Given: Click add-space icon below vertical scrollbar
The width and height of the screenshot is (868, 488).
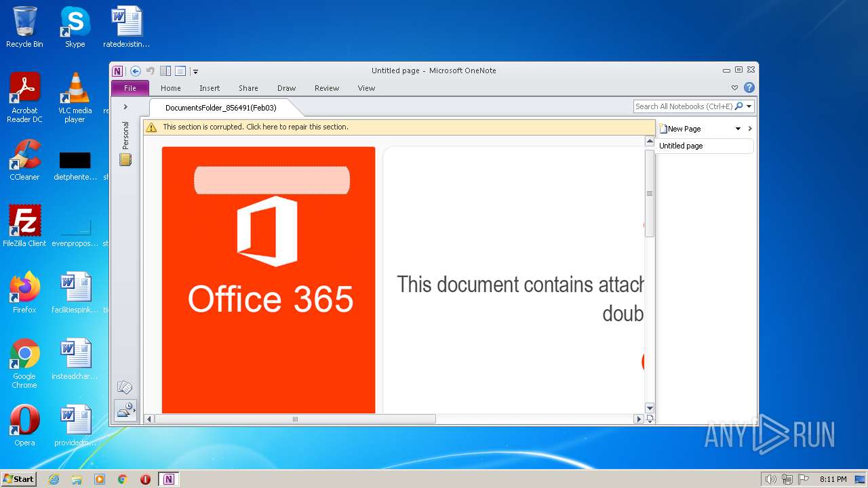Looking at the screenshot, I should click(x=650, y=419).
